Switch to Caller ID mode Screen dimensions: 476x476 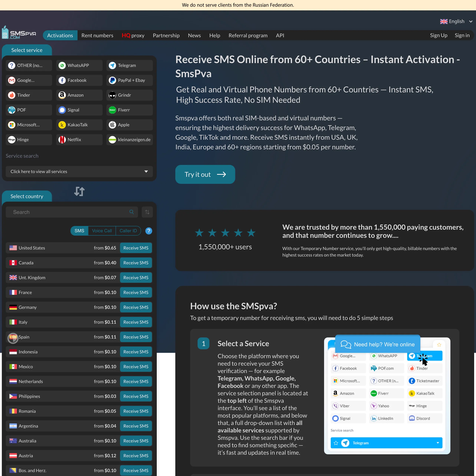click(128, 231)
